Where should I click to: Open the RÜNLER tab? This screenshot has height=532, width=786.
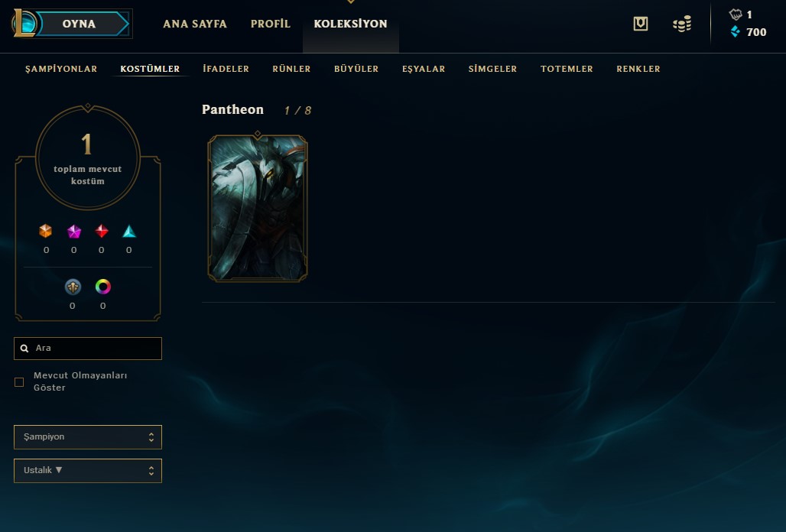pos(291,69)
